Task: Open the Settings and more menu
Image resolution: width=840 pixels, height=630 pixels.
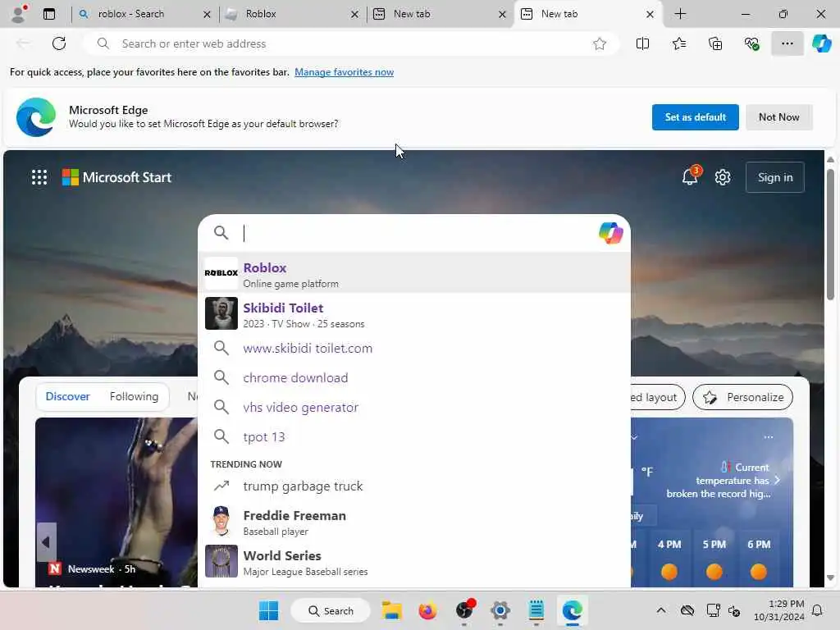Action: pos(787,43)
